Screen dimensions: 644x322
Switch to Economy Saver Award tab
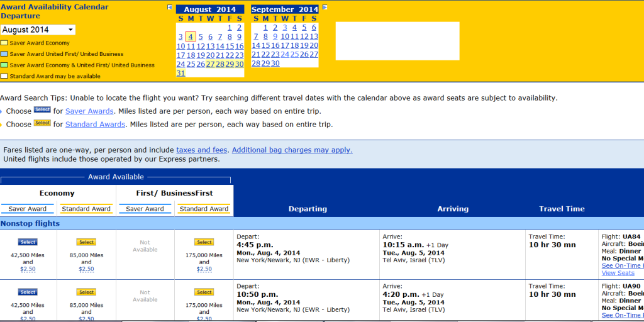(28, 209)
